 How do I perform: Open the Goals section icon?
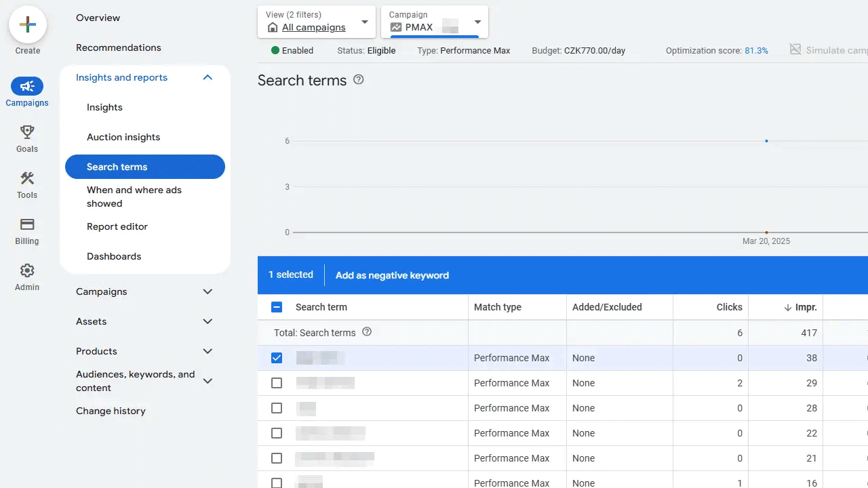[x=27, y=132]
